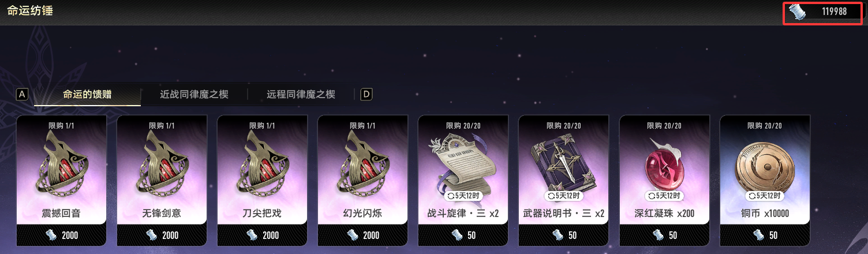Switch to the 近战同律魔之楔 tab

click(194, 95)
